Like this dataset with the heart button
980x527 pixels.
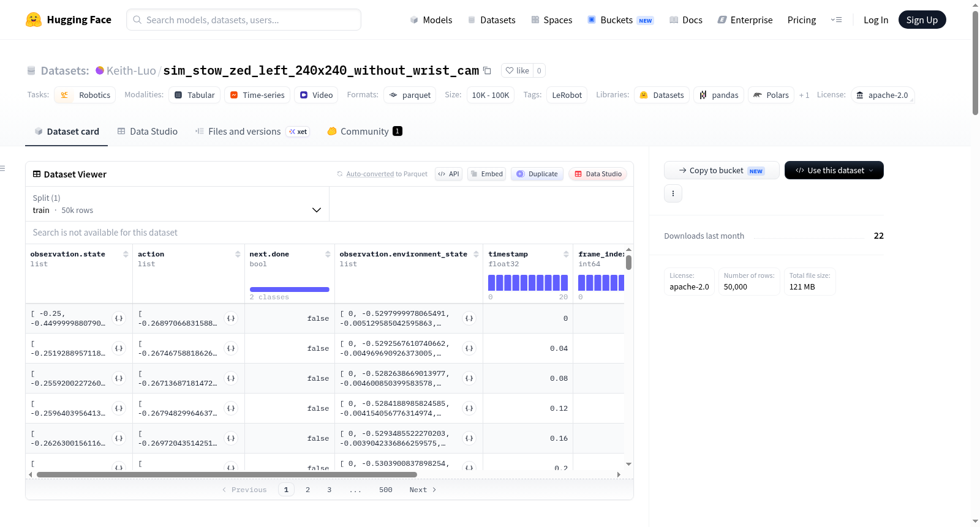tap(517, 70)
